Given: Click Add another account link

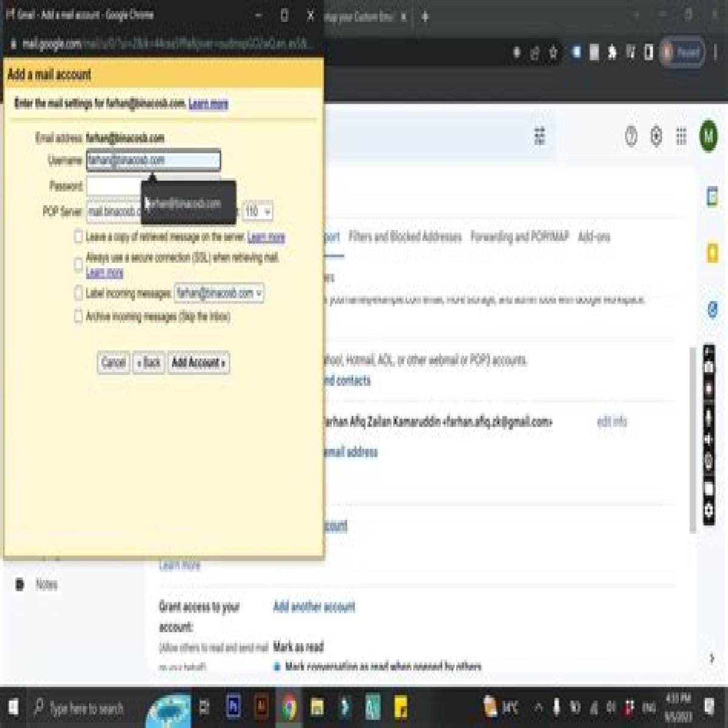Looking at the screenshot, I should [314, 607].
